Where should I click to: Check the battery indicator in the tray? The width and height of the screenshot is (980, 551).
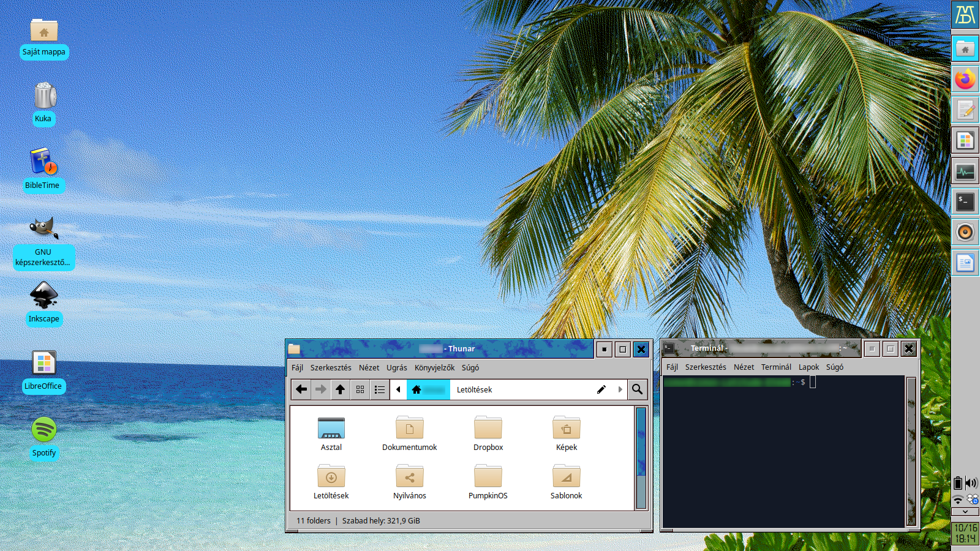[x=958, y=483]
